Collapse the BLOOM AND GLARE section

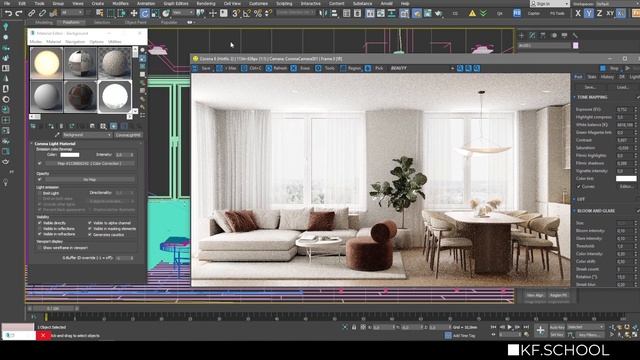coord(596,211)
